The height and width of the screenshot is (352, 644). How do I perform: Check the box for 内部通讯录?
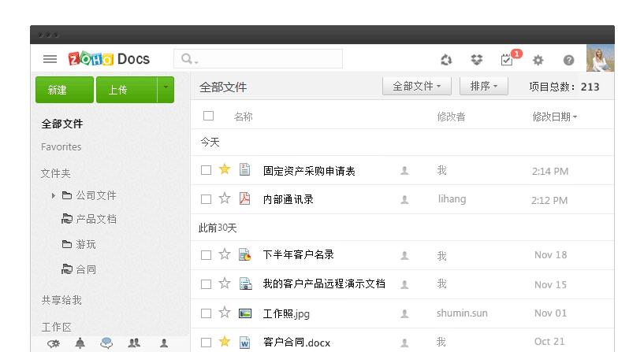(x=207, y=199)
